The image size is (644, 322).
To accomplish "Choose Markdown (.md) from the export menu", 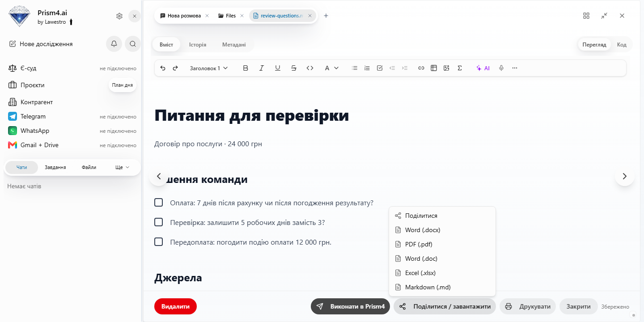I will (442, 287).
